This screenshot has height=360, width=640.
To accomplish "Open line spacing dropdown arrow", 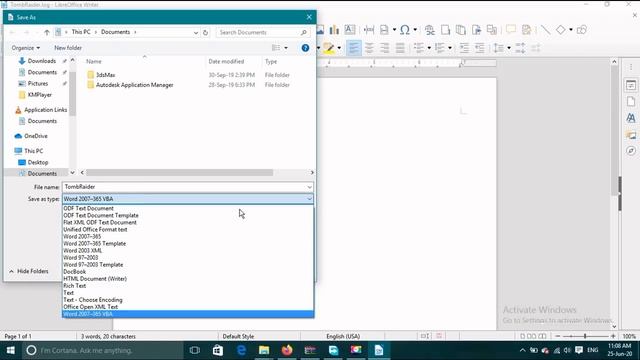I will point(509,48).
